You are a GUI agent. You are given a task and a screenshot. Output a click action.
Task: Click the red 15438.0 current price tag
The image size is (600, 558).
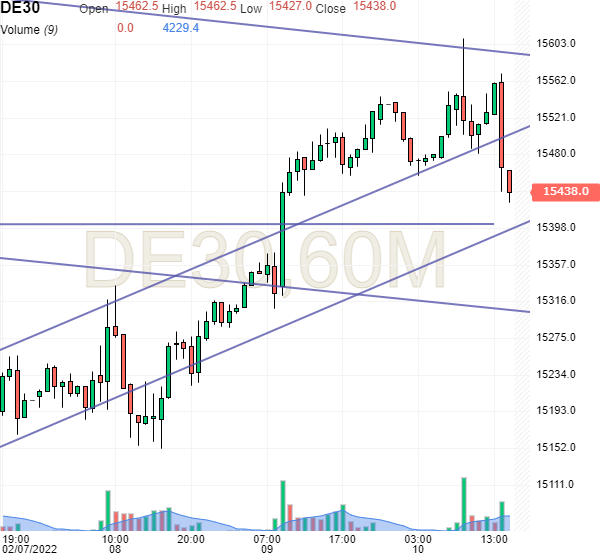click(565, 191)
